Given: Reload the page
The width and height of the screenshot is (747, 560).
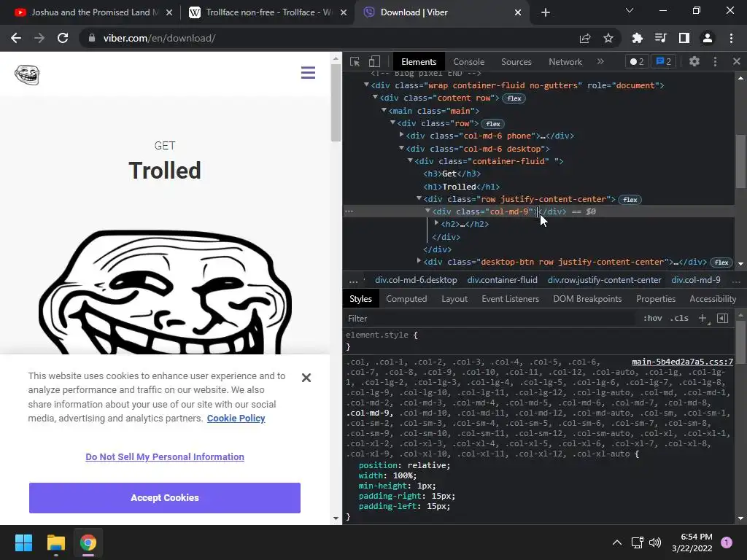Looking at the screenshot, I should point(63,38).
